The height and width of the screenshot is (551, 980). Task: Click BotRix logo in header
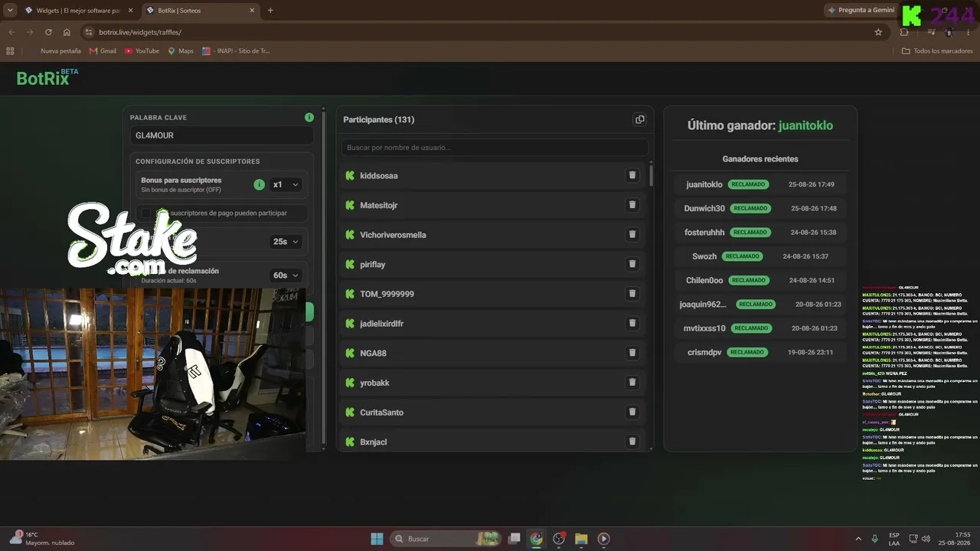coord(47,77)
